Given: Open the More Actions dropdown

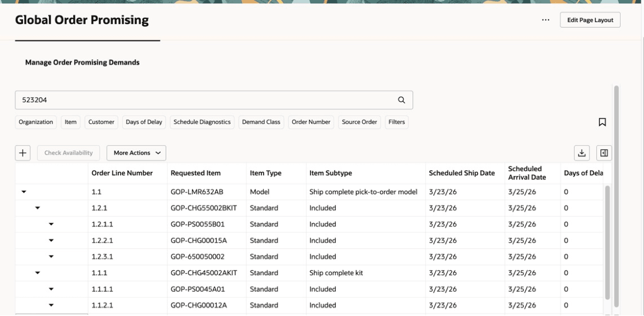Looking at the screenshot, I should tap(137, 153).
